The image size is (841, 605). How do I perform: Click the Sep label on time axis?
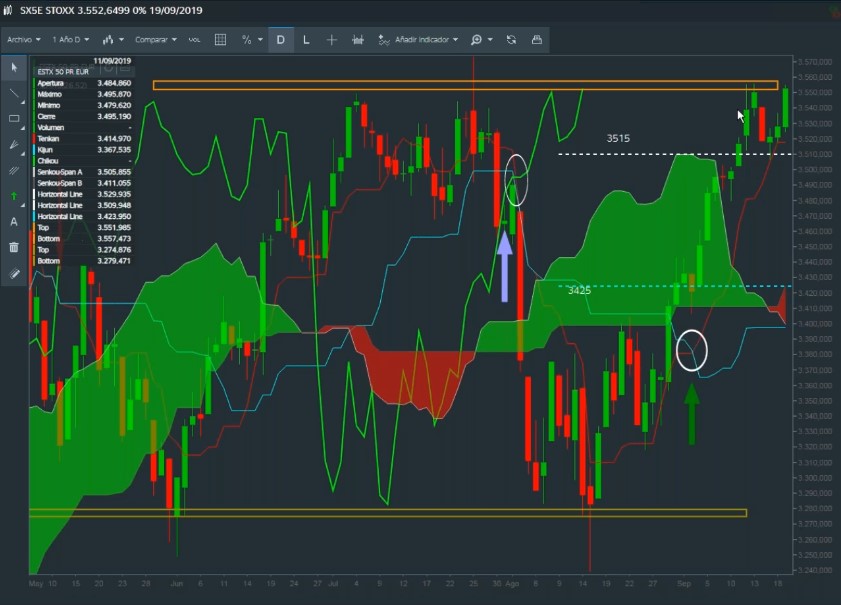(x=684, y=584)
